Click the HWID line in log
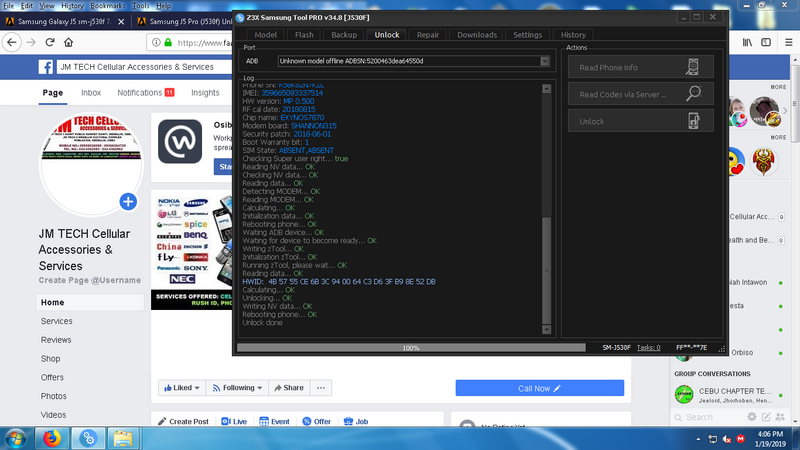The image size is (800, 450). [339, 282]
